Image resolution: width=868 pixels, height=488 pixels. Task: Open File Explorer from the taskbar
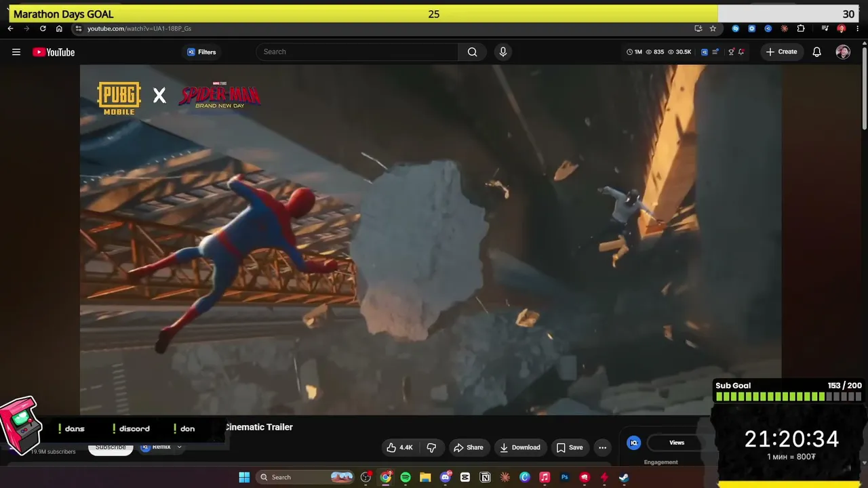click(425, 477)
